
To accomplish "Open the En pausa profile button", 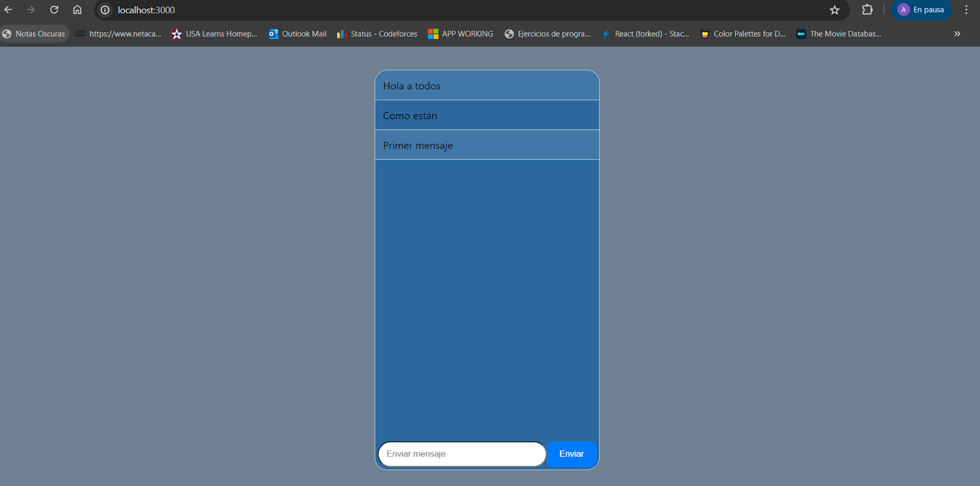I will point(921,10).
